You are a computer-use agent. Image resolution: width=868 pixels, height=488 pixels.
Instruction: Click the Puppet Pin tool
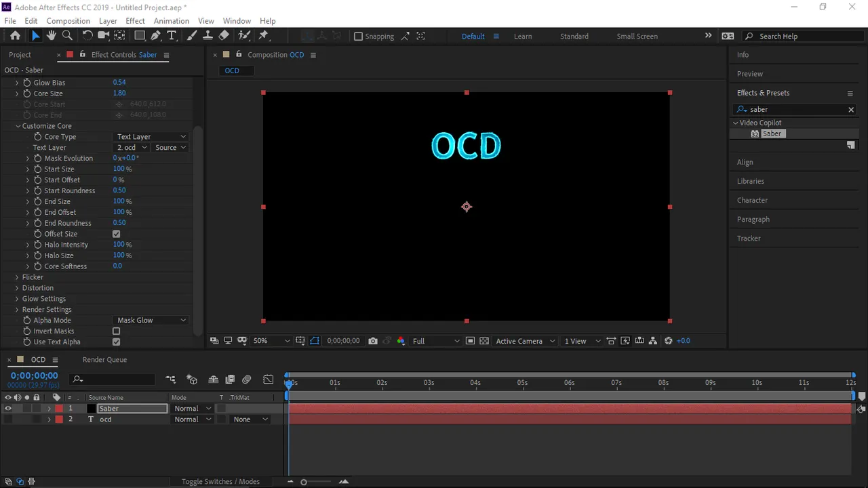264,36
